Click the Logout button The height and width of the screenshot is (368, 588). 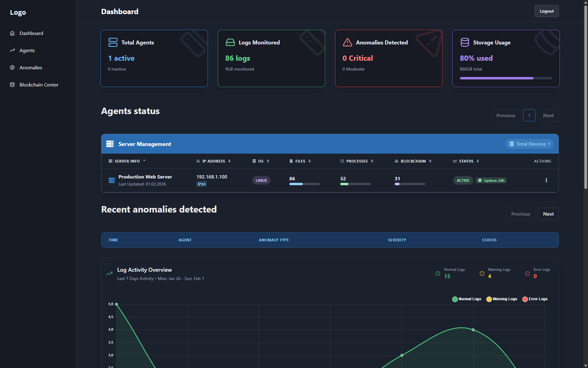tap(546, 11)
